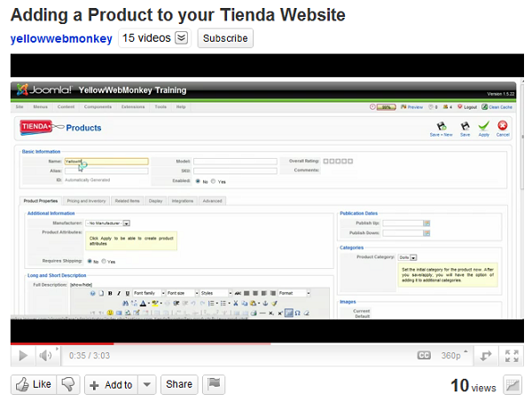Image resolution: width=532 pixels, height=402 pixels.
Task: Click in the Alias field
Action: 106,170
